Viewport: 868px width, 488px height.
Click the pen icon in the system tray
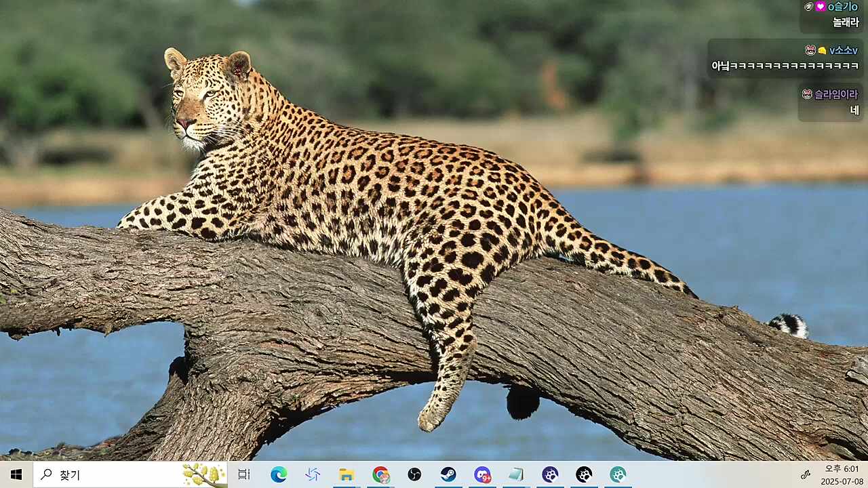[806, 474]
